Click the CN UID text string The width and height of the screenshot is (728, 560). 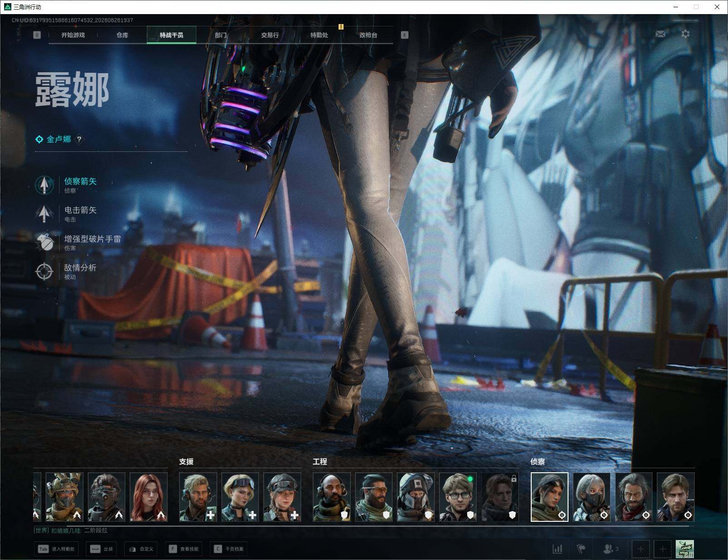click(73, 20)
